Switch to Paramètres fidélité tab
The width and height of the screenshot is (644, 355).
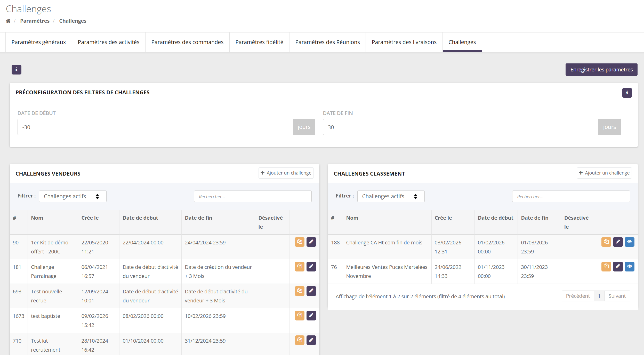(x=259, y=42)
